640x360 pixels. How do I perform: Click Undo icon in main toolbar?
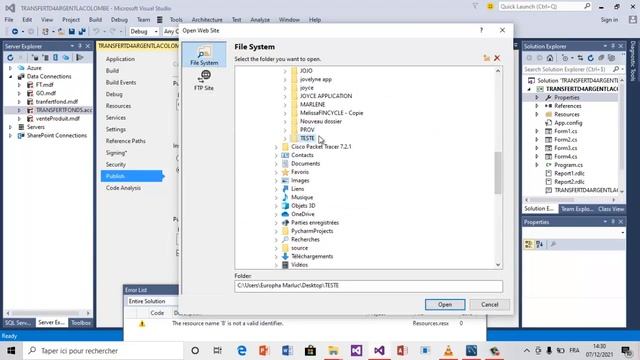pos(96,31)
